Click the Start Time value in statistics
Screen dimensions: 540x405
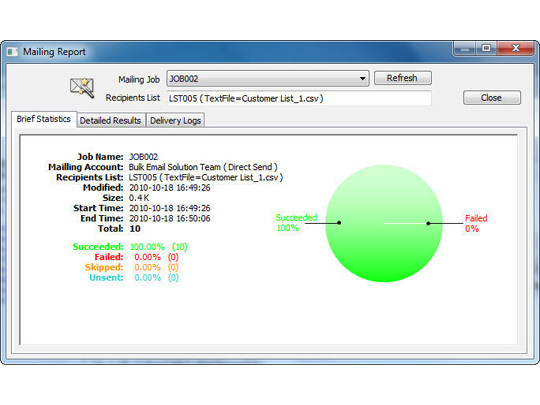(169, 208)
